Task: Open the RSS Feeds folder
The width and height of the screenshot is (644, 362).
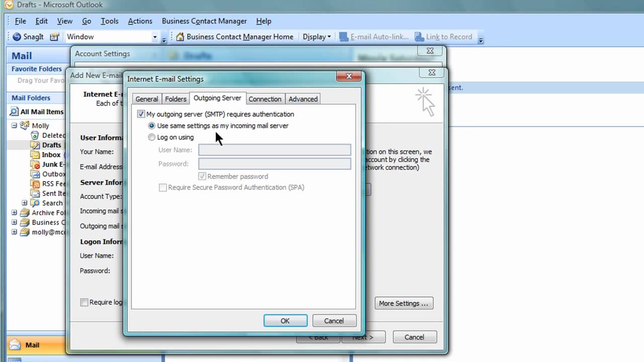Action: pyautogui.click(x=48, y=184)
